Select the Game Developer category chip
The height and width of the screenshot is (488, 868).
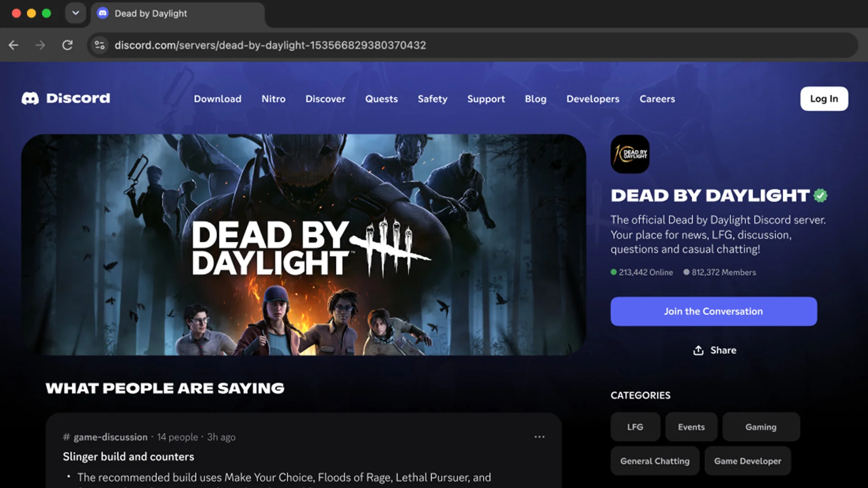click(748, 461)
